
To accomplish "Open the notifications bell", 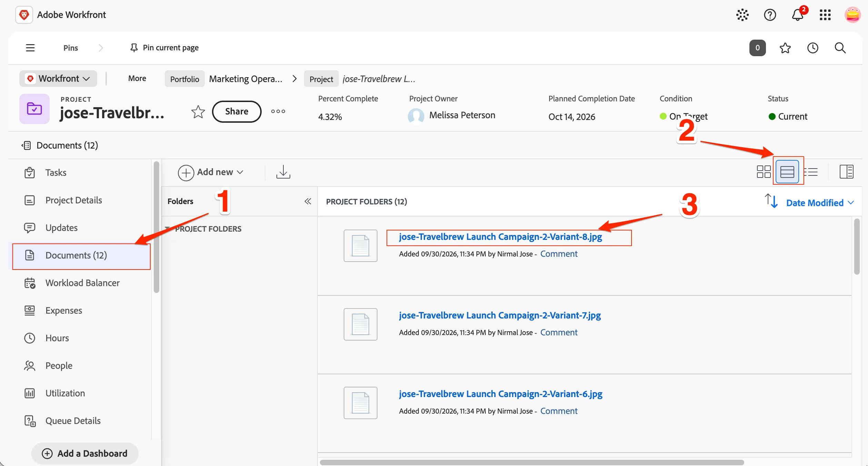I will click(x=797, y=15).
